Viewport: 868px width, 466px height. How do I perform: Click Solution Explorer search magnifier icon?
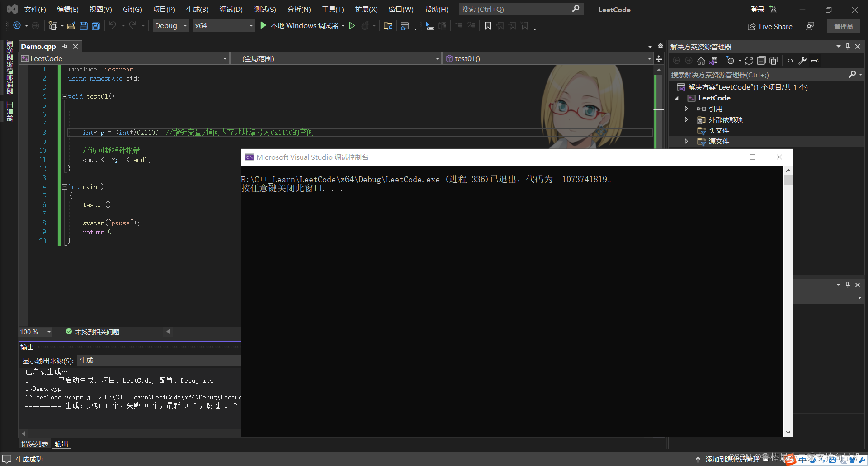coord(852,74)
